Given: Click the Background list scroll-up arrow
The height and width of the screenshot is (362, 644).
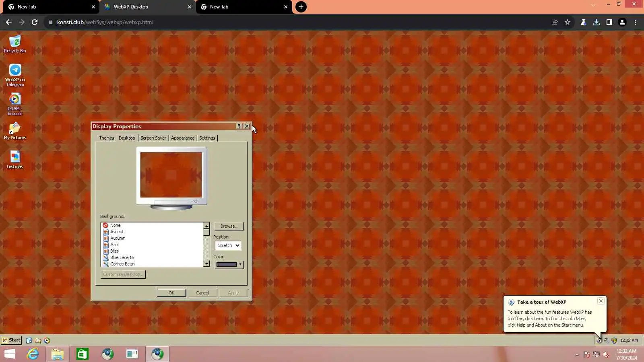Looking at the screenshot, I should click(206, 226).
